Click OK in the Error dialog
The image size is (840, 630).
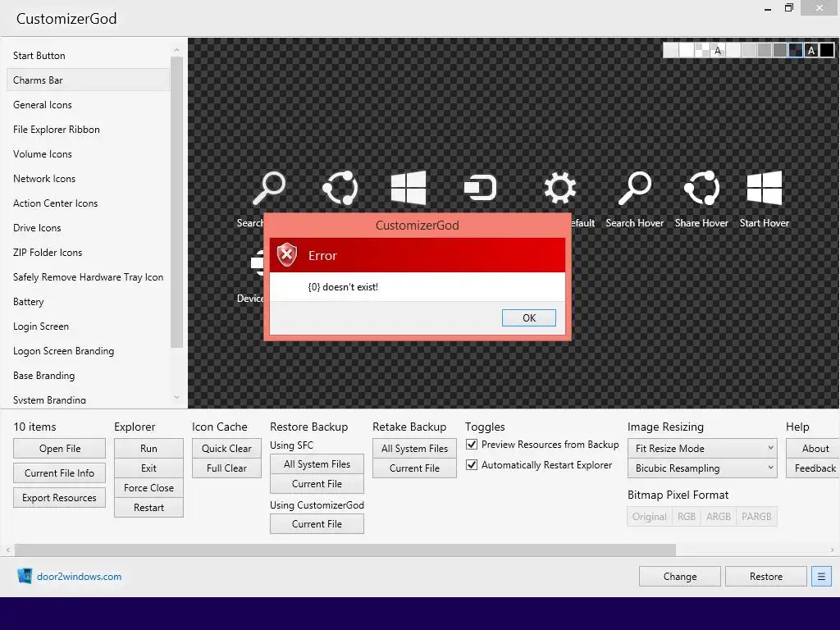(529, 317)
